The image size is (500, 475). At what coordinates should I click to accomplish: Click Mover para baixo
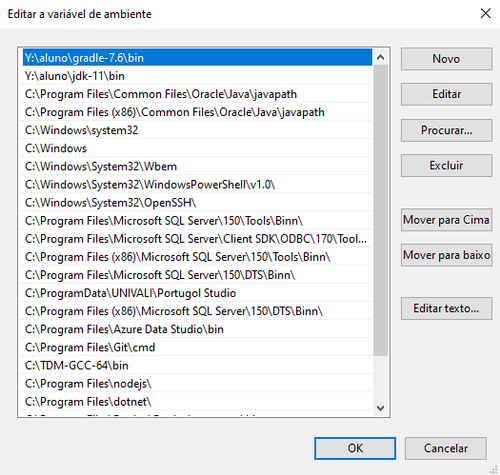click(x=446, y=255)
